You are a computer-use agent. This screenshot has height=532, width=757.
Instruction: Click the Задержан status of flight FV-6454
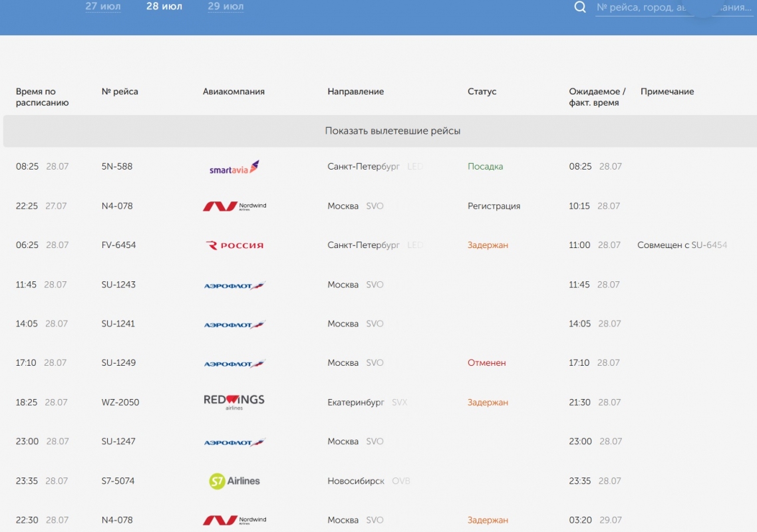click(488, 245)
